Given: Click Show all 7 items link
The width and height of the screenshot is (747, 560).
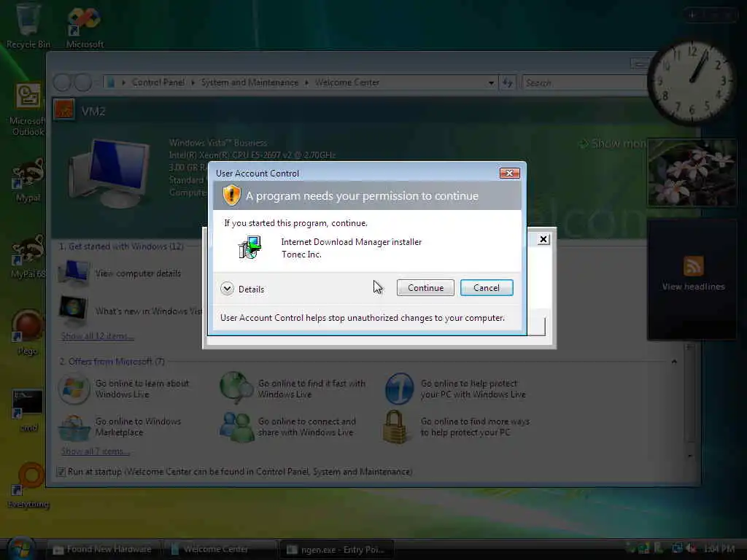Looking at the screenshot, I should click(96, 451).
